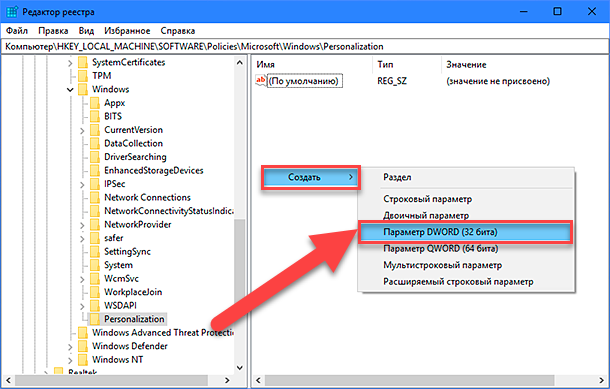Open the Справка menu

pyautogui.click(x=178, y=31)
